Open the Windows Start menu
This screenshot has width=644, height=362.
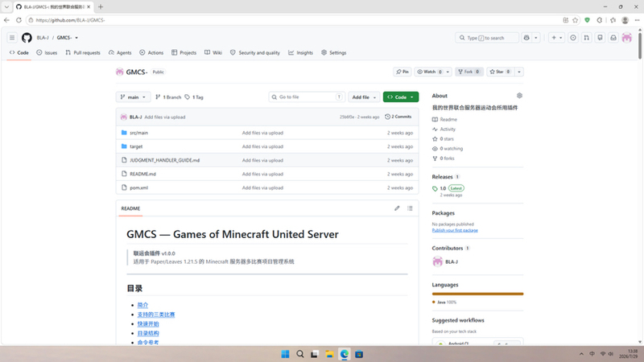point(285,354)
